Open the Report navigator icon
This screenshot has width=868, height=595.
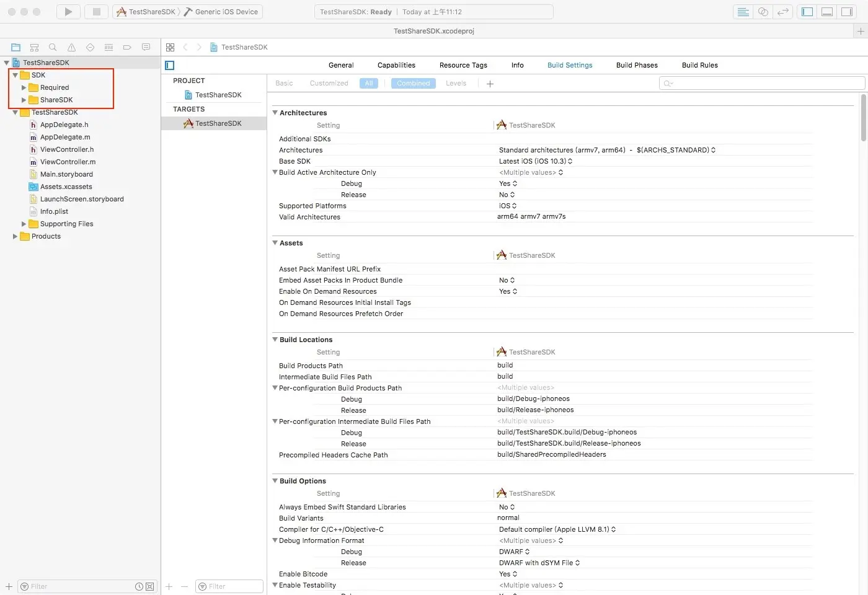(146, 47)
